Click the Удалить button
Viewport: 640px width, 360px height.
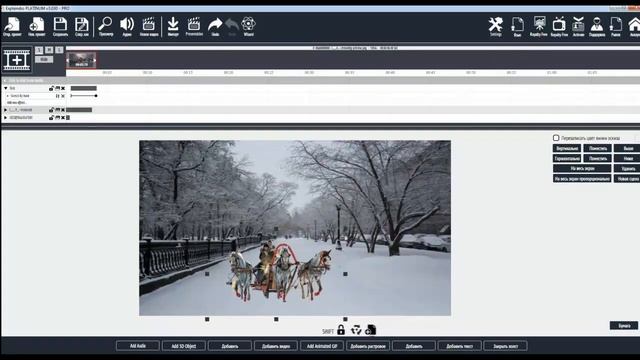pyautogui.click(x=628, y=168)
